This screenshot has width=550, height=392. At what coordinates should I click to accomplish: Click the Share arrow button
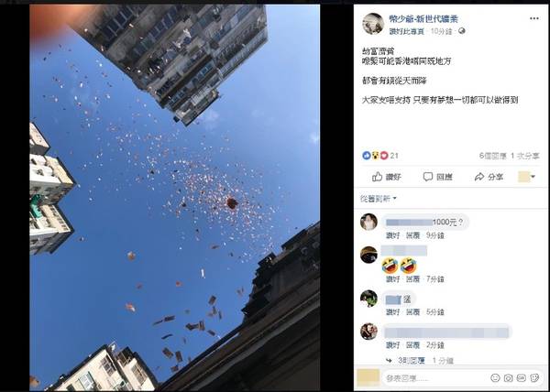click(489, 177)
